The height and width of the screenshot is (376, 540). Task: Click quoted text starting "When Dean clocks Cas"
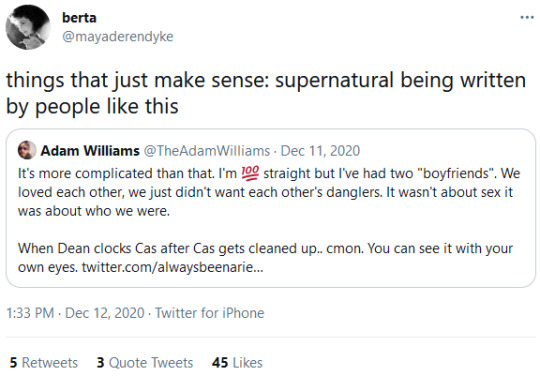point(266,258)
